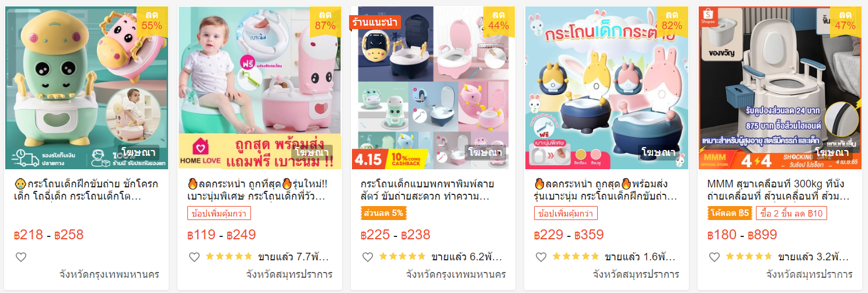Select the ซื้อ 2 ชิ้น ลด ฿10 tag
The image size is (868, 293).
pyautogui.click(x=791, y=213)
